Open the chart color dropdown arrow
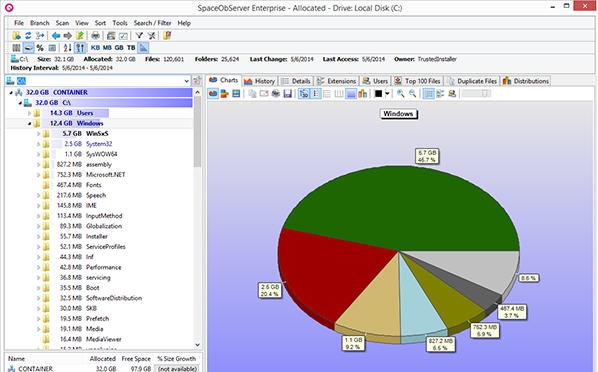Screen dimensions: 598x372 (387, 93)
